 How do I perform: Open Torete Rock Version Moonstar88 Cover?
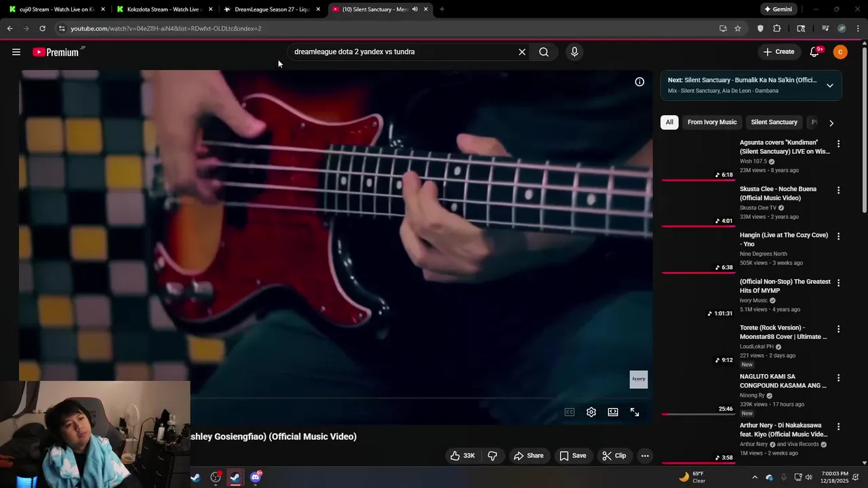(x=783, y=332)
